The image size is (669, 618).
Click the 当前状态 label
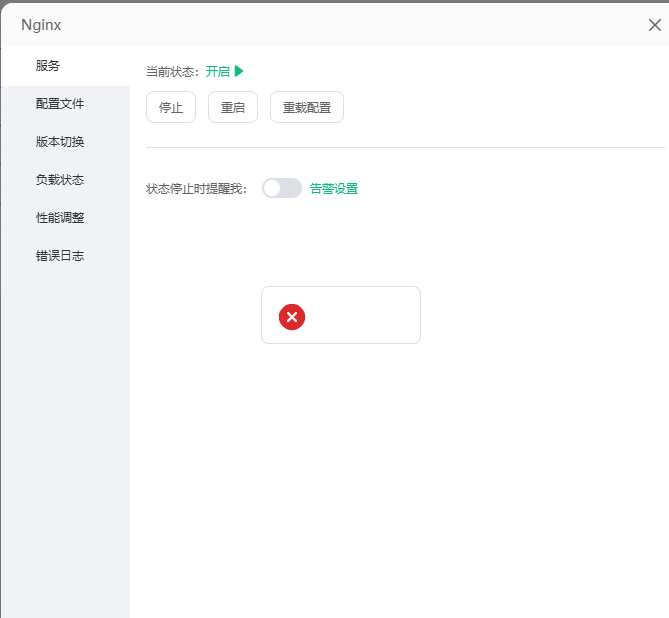click(x=172, y=72)
